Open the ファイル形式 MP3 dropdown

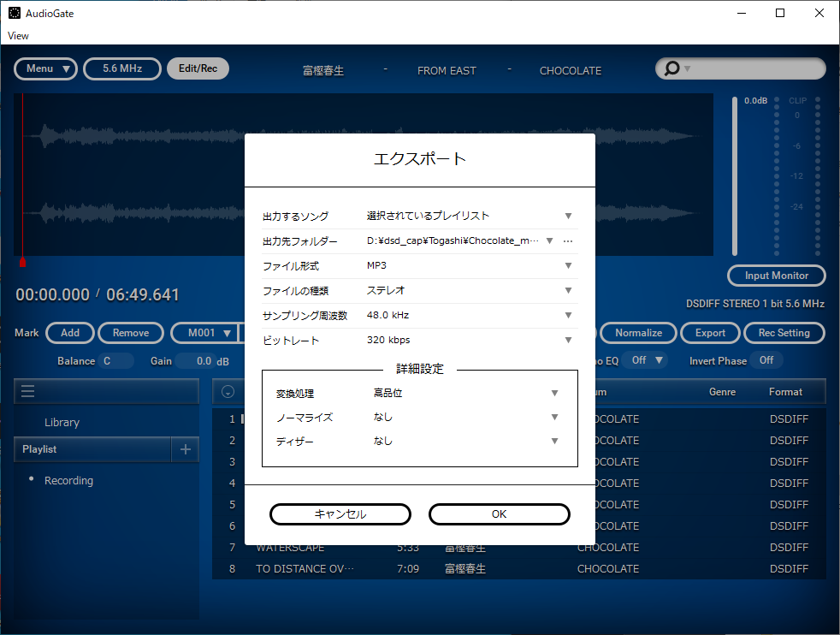568,266
